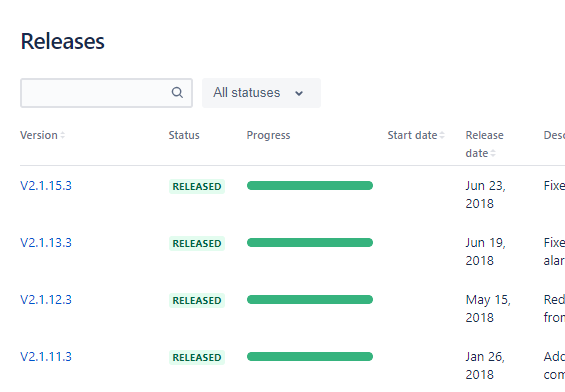The width and height of the screenshot is (565, 392).
Task: Sort by Version column arrows
Action: 62,135
